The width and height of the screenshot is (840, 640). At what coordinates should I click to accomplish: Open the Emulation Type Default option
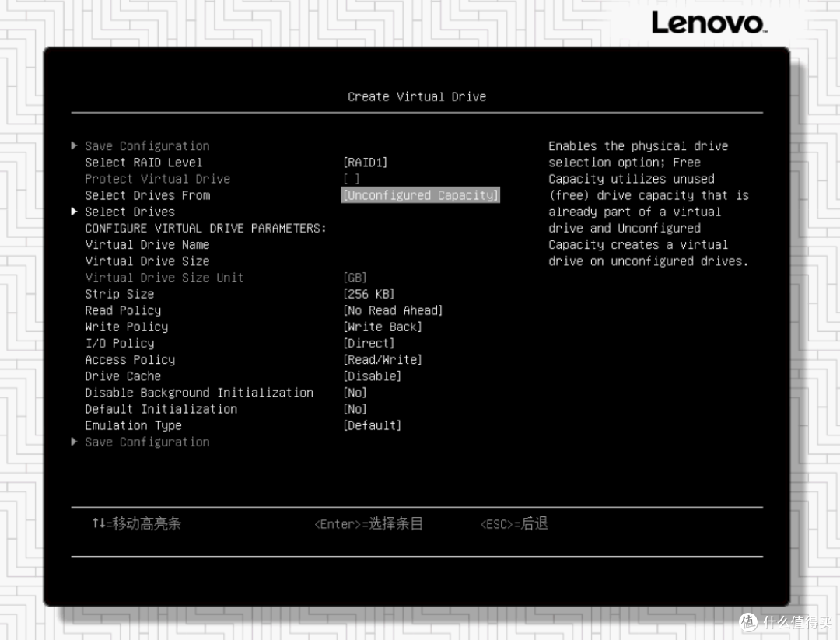coord(372,426)
